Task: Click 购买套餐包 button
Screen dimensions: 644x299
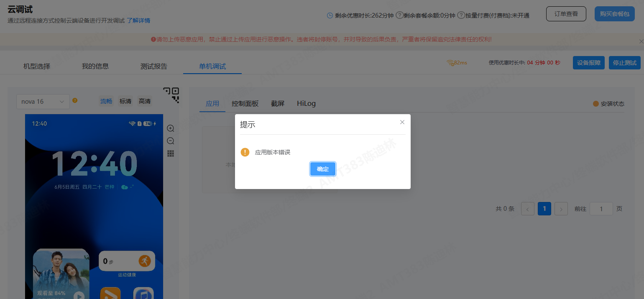Action: (615, 14)
